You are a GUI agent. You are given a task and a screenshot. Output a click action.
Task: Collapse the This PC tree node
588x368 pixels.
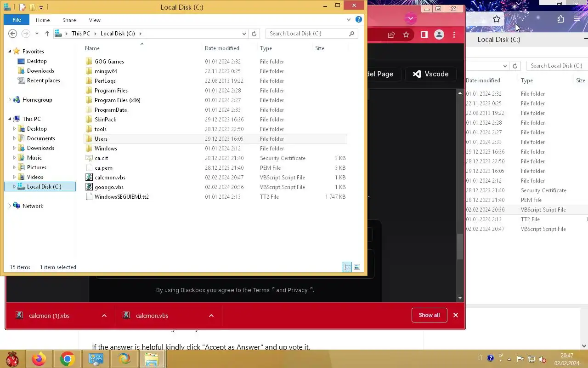(x=10, y=119)
